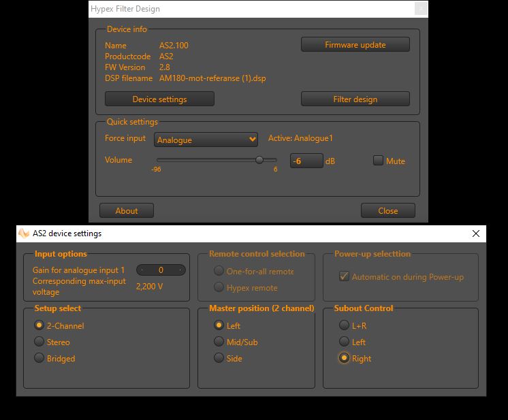Select Side master position

219,358
